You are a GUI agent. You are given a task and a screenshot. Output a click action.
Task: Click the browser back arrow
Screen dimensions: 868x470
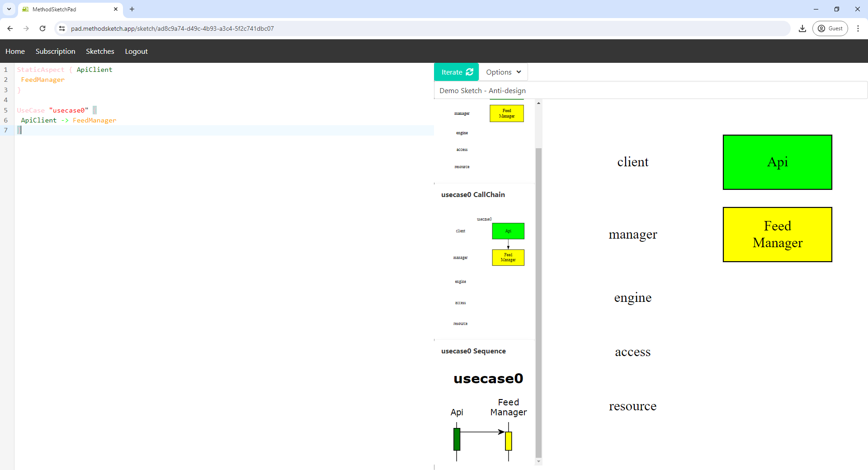[x=10, y=28]
